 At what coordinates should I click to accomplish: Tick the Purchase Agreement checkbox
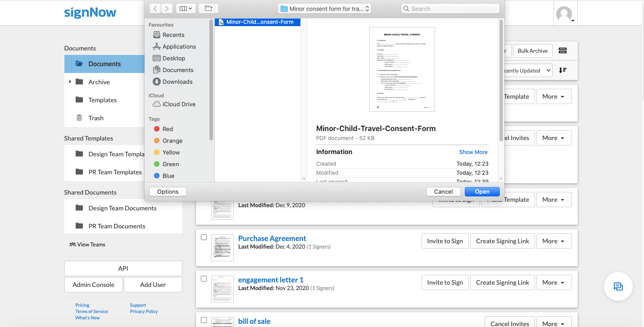204,237
